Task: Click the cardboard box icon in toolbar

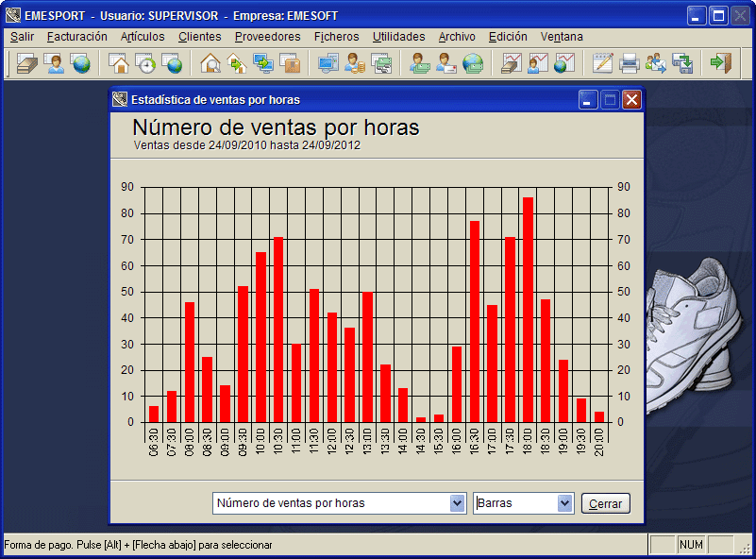Action: (x=290, y=63)
